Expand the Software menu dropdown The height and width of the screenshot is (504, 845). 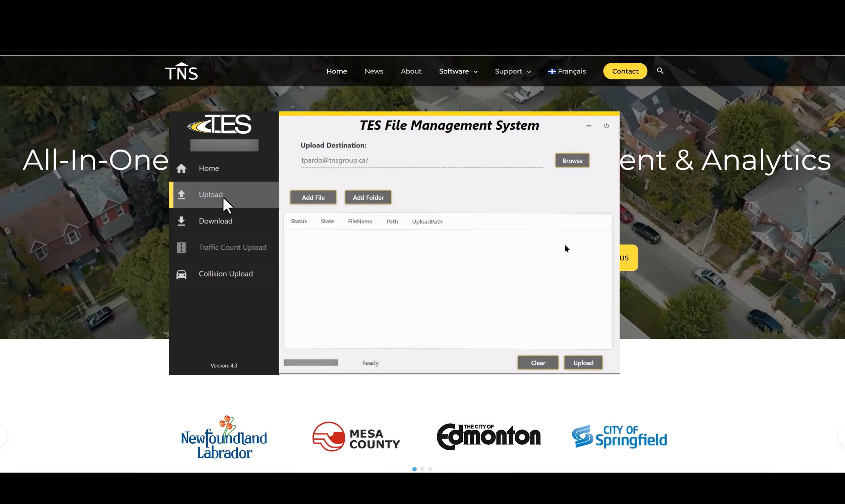(x=458, y=71)
